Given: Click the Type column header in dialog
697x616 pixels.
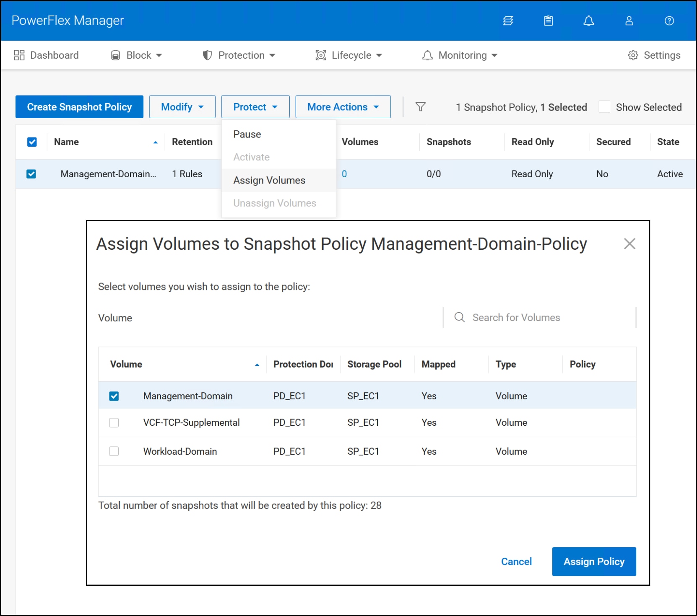Looking at the screenshot, I should (506, 364).
